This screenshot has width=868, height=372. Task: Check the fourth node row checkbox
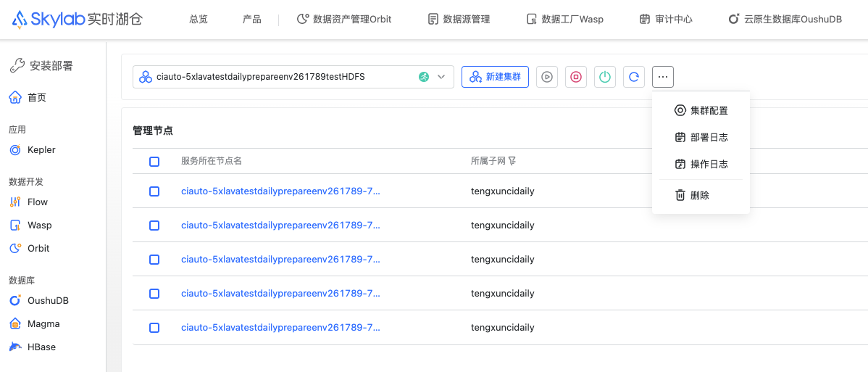coord(154,293)
